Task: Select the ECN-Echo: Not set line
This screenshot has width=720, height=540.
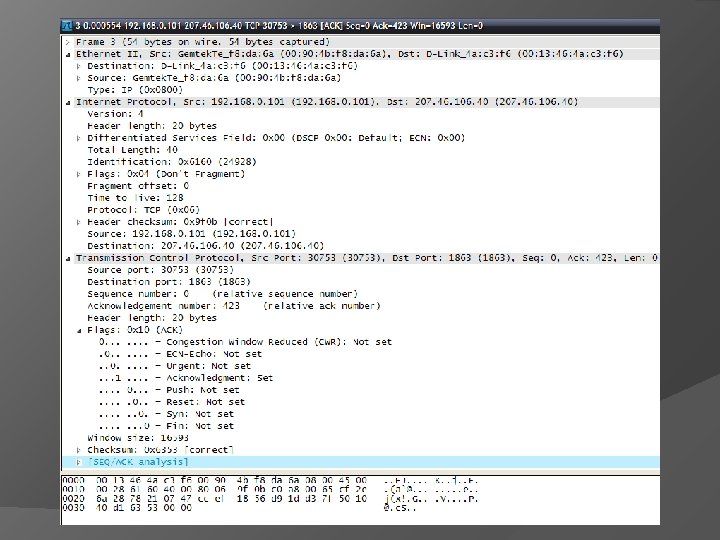Action: [180, 354]
